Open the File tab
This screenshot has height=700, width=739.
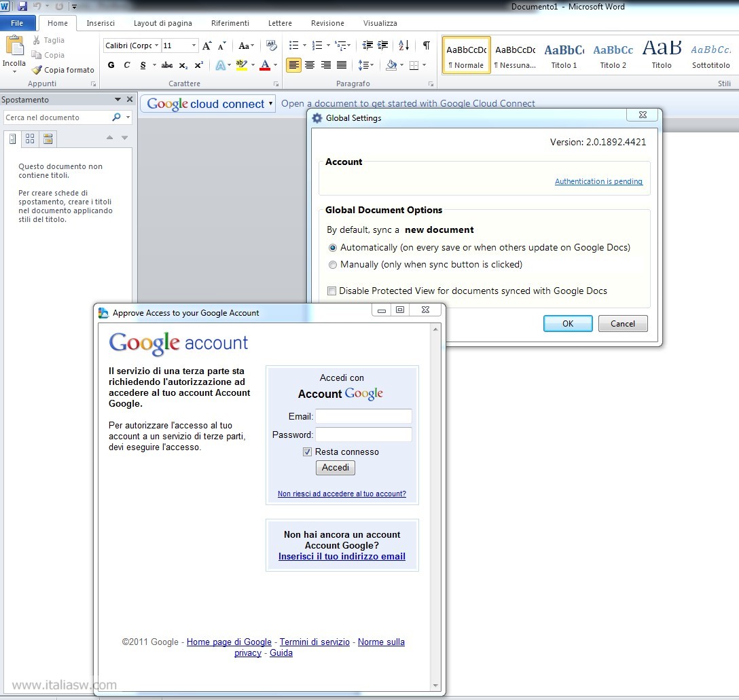(17, 23)
